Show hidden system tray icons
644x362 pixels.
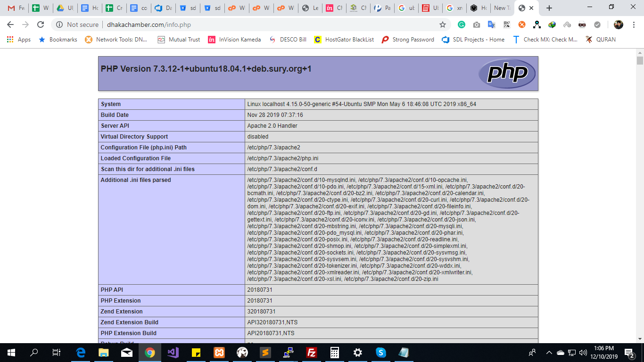549,353
